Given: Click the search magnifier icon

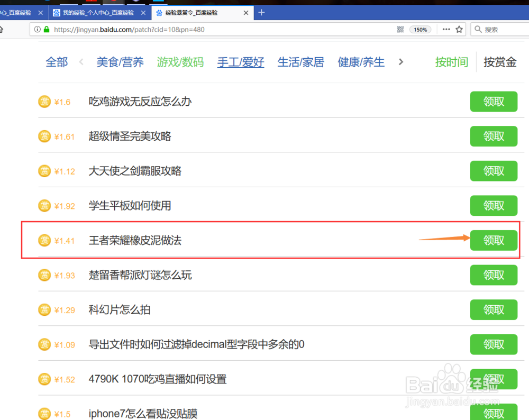Looking at the screenshot, I should point(478,29).
